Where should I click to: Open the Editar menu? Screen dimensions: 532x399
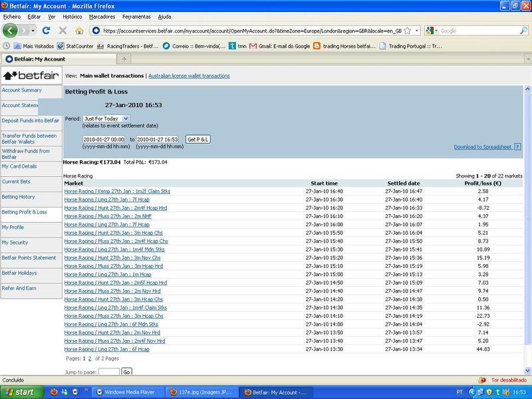34,17
